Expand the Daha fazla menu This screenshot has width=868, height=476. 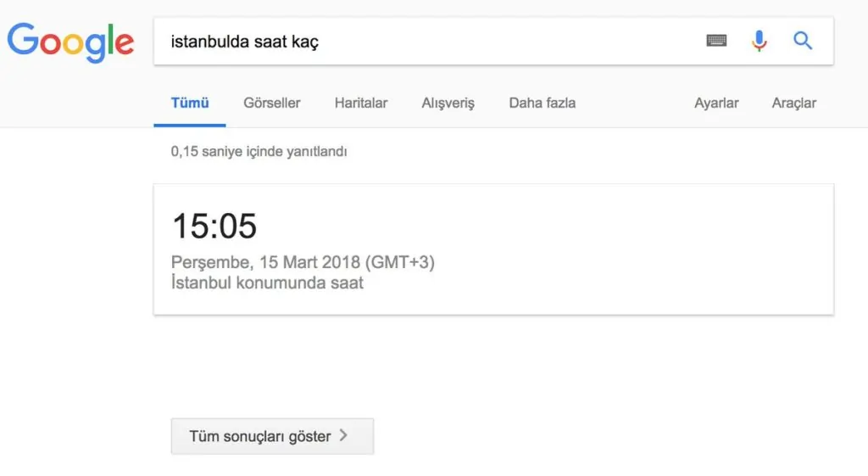(x=542, y=104)
